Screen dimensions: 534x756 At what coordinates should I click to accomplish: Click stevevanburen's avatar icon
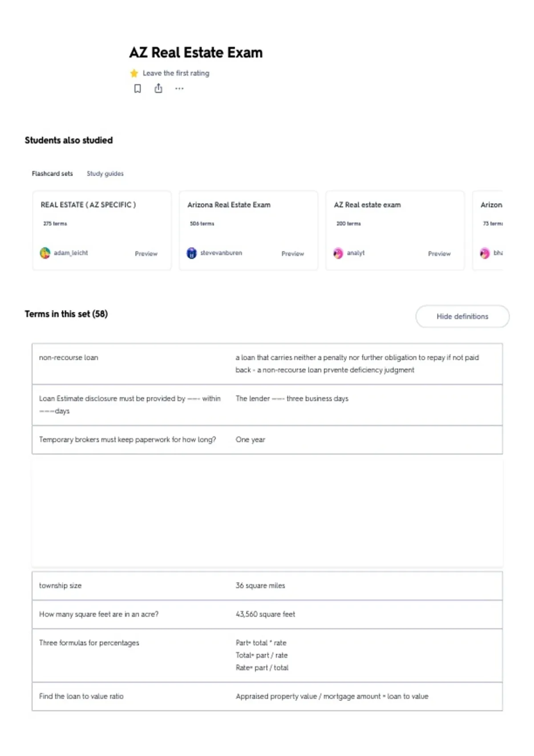pyautogui.click(x=191, y=253)
